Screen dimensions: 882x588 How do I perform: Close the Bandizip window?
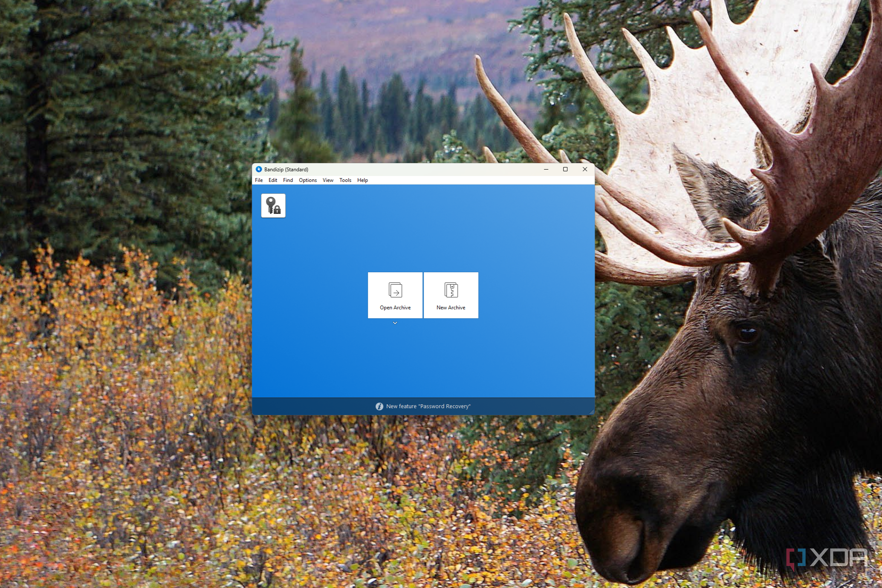pyautogui.click(x=585, y=169)
